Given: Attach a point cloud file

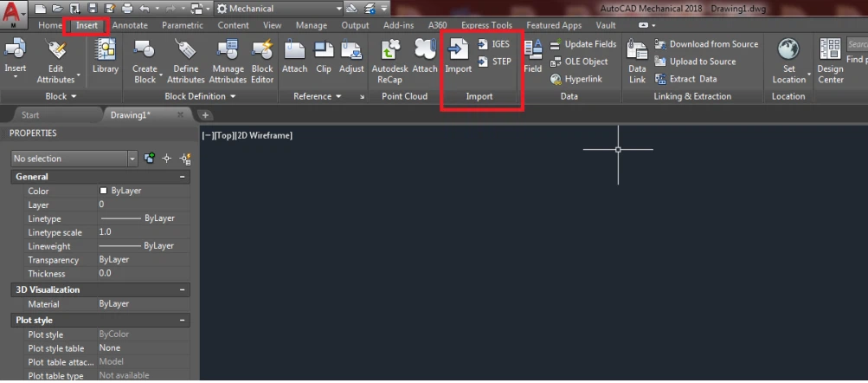Looking at the screenshot, I should coord(425,56).
